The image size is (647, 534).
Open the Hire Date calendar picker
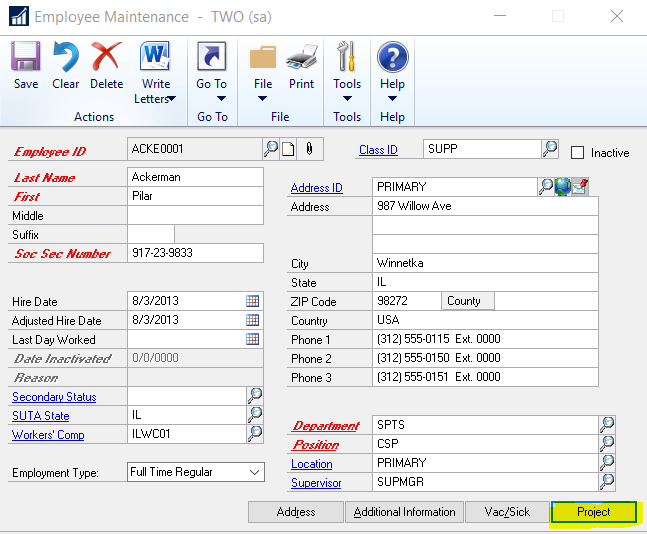(253, 301)
